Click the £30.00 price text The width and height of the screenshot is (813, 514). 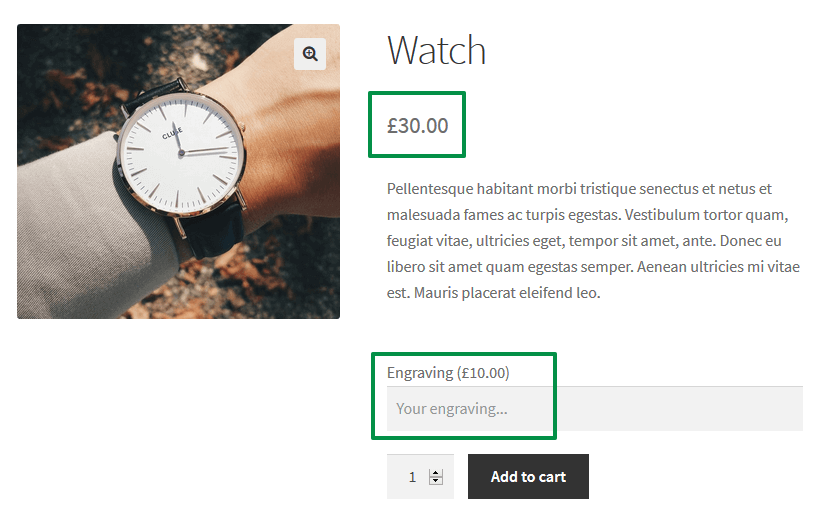(x=417, y=126)
